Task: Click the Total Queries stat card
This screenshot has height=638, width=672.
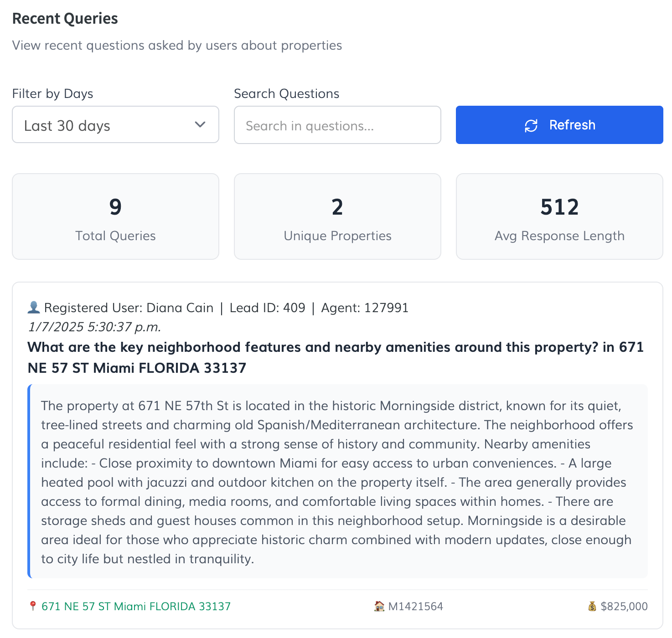Action: (115, 216)
